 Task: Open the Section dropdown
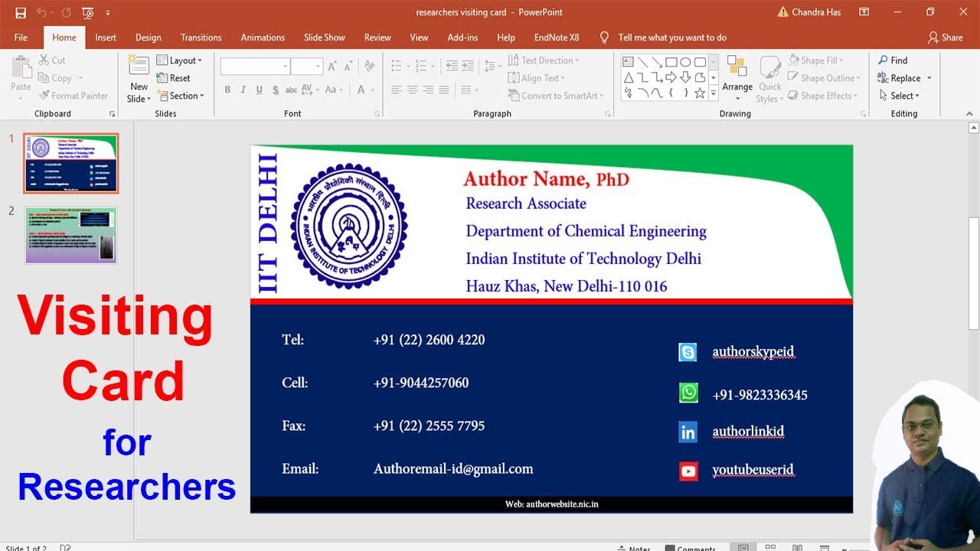tap(181, 96)
